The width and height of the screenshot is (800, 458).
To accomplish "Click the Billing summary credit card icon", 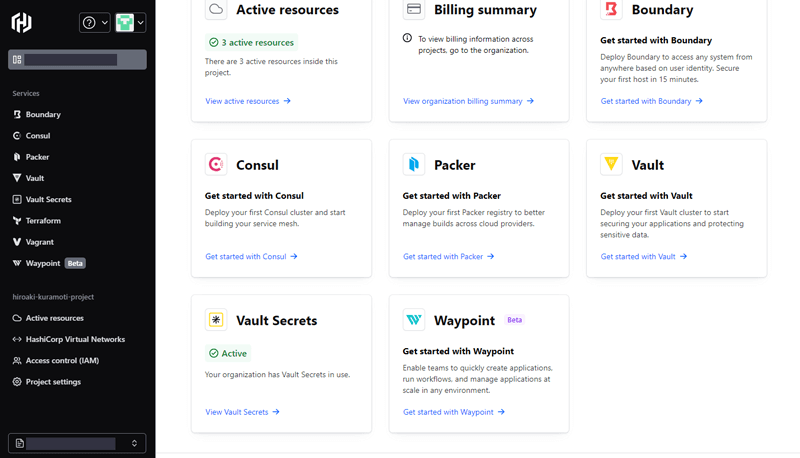I will pyautogui.click(x=414, y=9).
